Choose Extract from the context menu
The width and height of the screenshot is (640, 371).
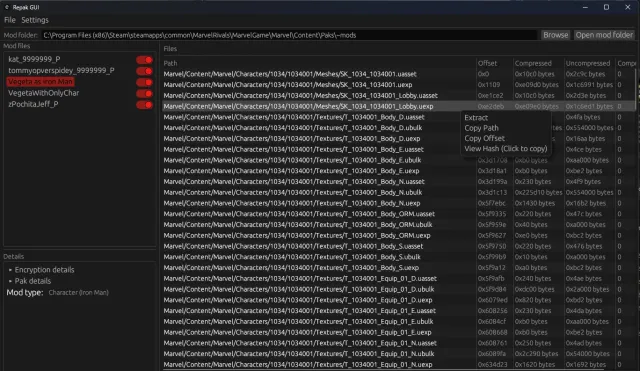pyautogui.click(x=476, y=118)
